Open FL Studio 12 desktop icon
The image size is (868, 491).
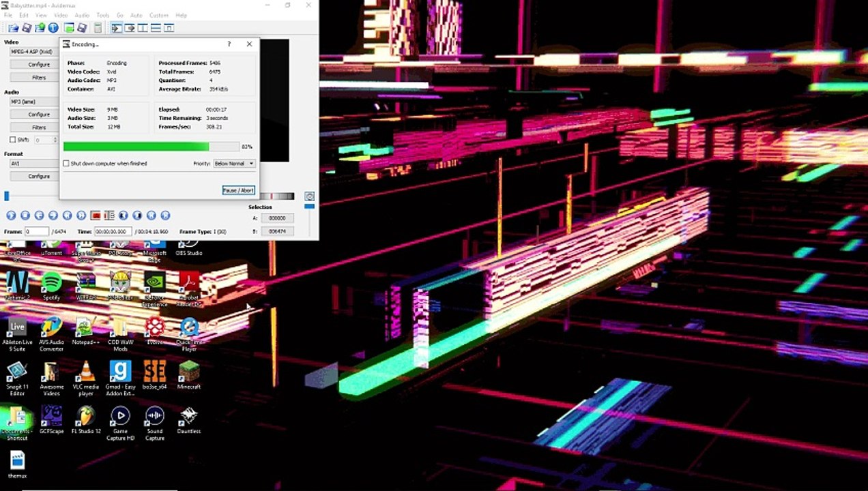coord(86,419)
